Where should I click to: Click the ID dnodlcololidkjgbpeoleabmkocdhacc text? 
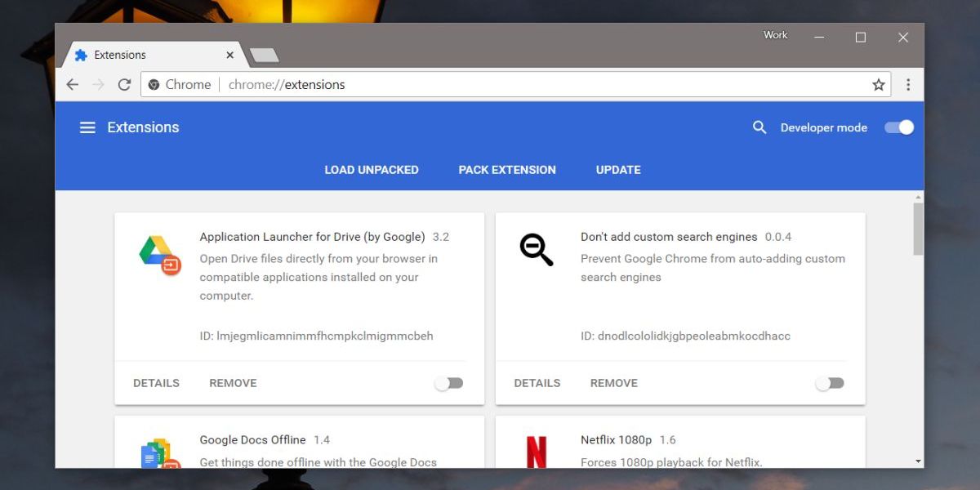[x=686, y=336]
